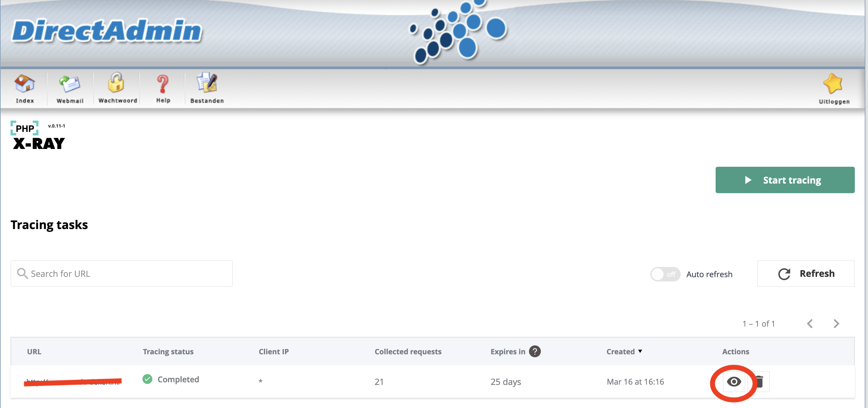Viewport: 868px width, 408px height.
Task: Go to the previous page of tasks
Action: coord(810,324)
